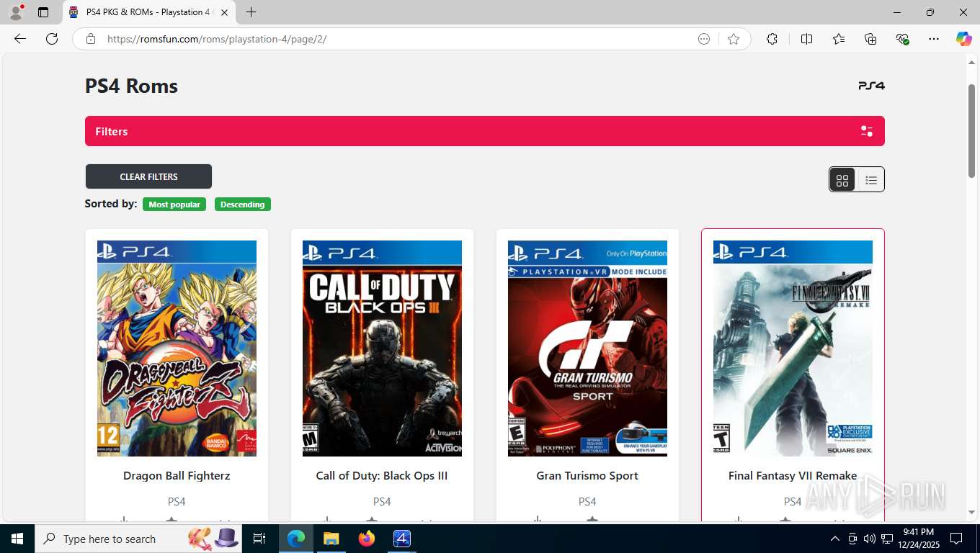Add this page to favorites star
The width and height of the screenshot is (980, 553).
734,39
